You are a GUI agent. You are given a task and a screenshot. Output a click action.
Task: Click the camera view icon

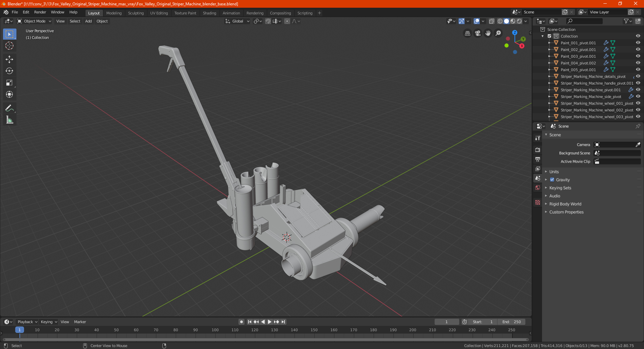(x=478, y=33)
